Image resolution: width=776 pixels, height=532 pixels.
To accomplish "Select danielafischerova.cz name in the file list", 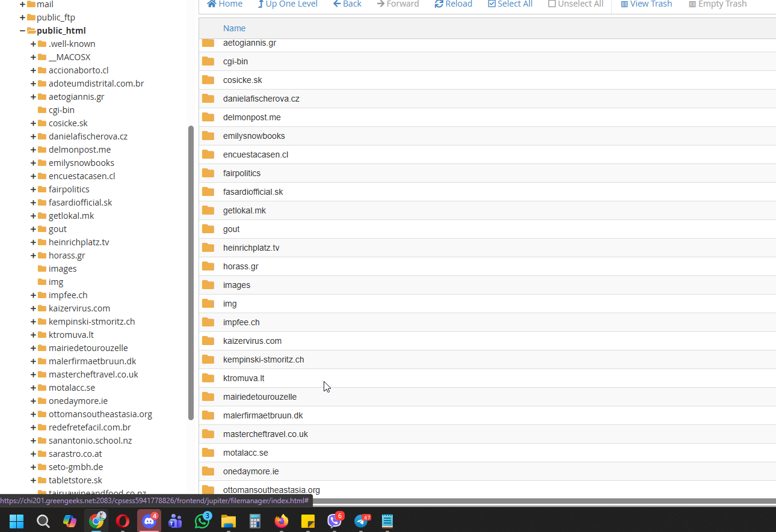I will pos(261,99).
